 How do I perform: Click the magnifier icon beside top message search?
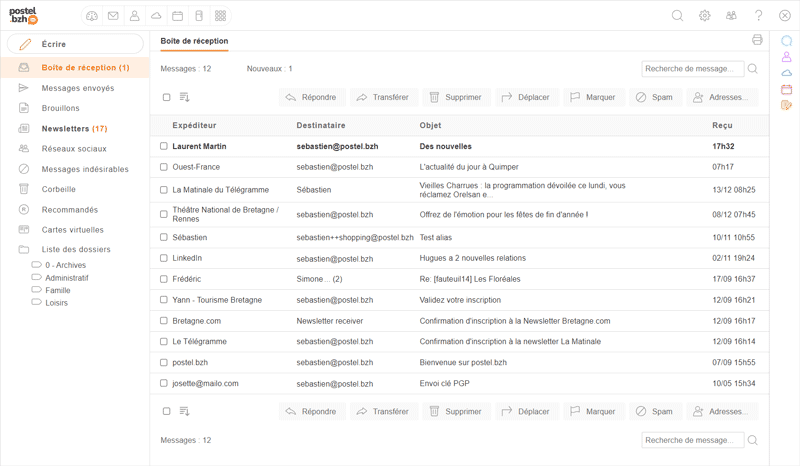(753, 69)
